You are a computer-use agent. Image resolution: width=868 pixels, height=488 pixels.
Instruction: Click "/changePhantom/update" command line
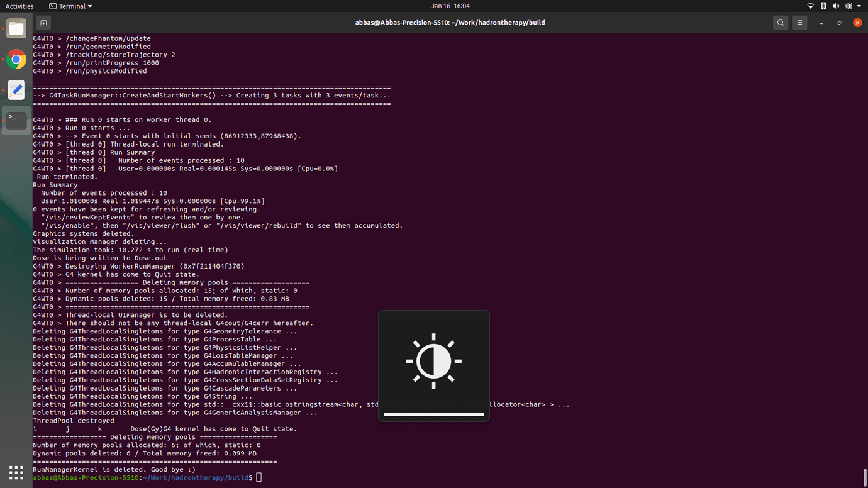(92, 38)
